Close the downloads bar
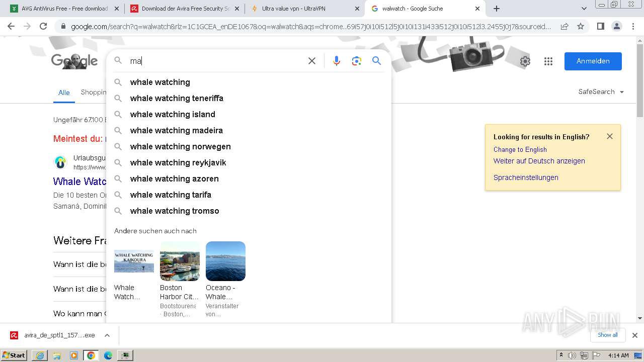Image resolution: width=644 pixels, height=362 pixels. tap(635, 335)
